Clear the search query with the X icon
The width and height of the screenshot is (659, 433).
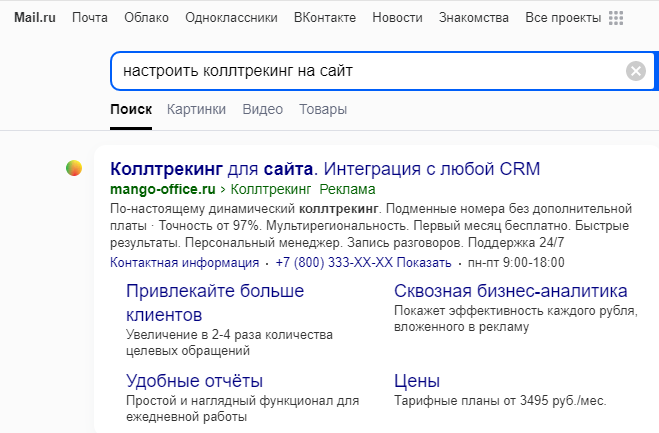[636, 71]
